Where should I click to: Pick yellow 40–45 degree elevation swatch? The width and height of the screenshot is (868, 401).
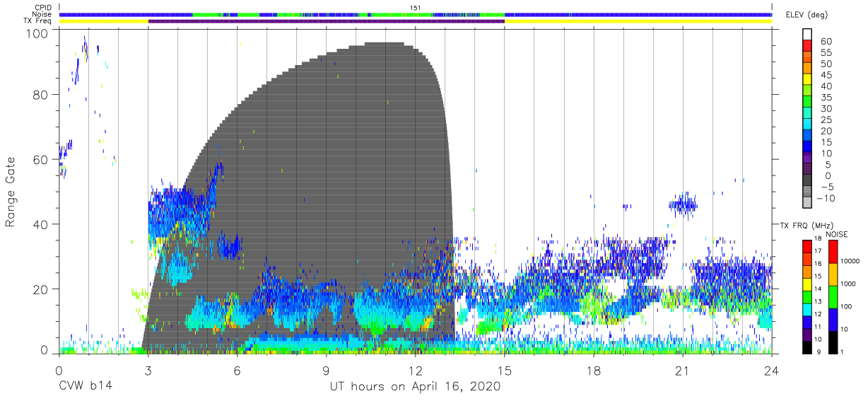[807, 80]
